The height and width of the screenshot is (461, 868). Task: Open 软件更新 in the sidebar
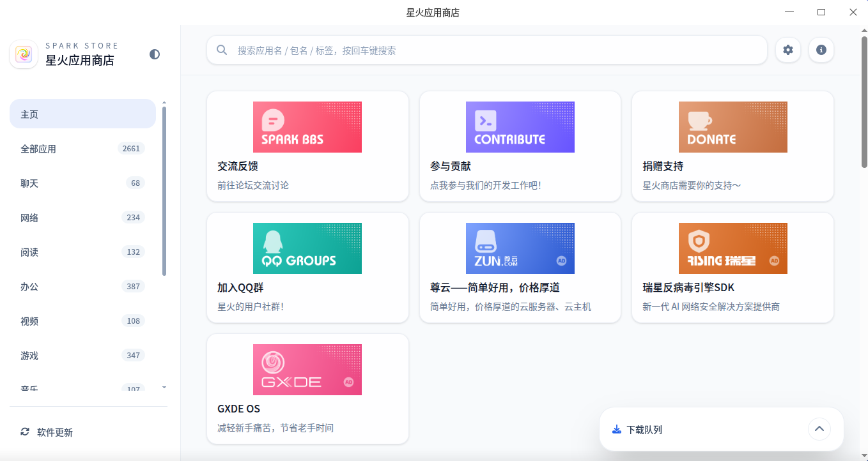[88, 432]
